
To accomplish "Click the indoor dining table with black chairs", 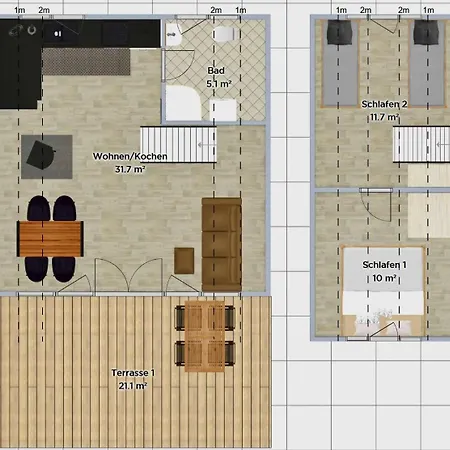I will tap(50, 239).
